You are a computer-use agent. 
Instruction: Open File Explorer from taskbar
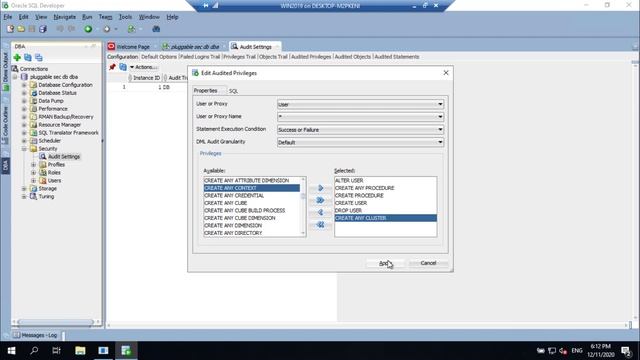point(80,351)
